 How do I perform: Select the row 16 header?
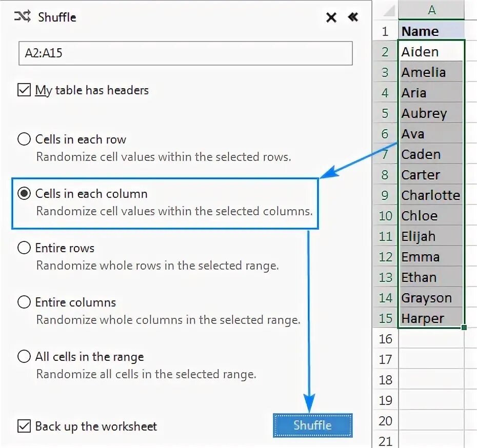[385, 339]
